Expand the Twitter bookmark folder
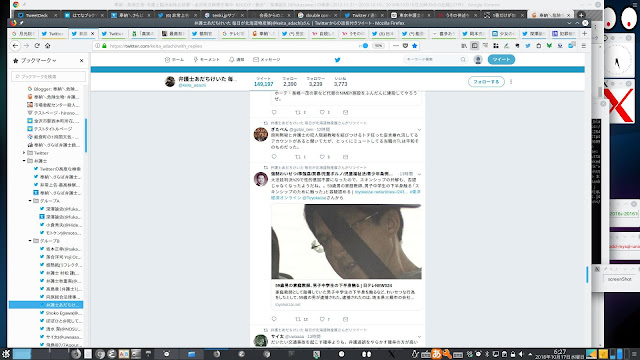Screen dimensions: 640x360 click(24, 153)
